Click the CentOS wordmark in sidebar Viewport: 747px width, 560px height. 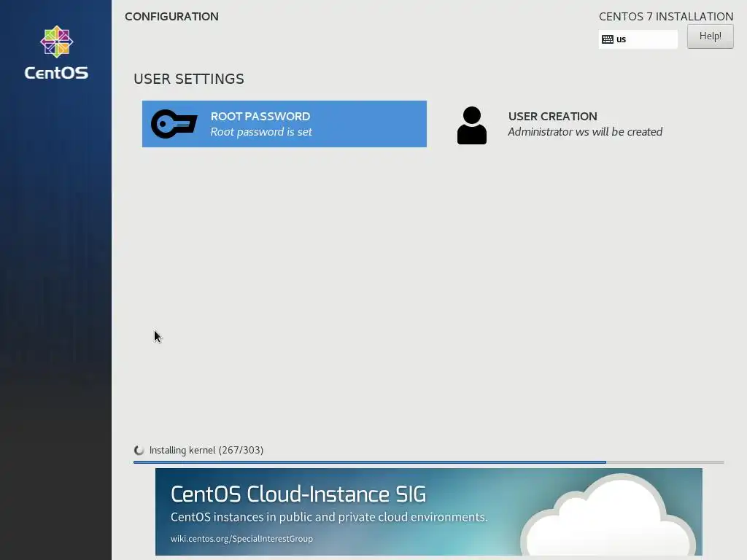pos(56,73)
